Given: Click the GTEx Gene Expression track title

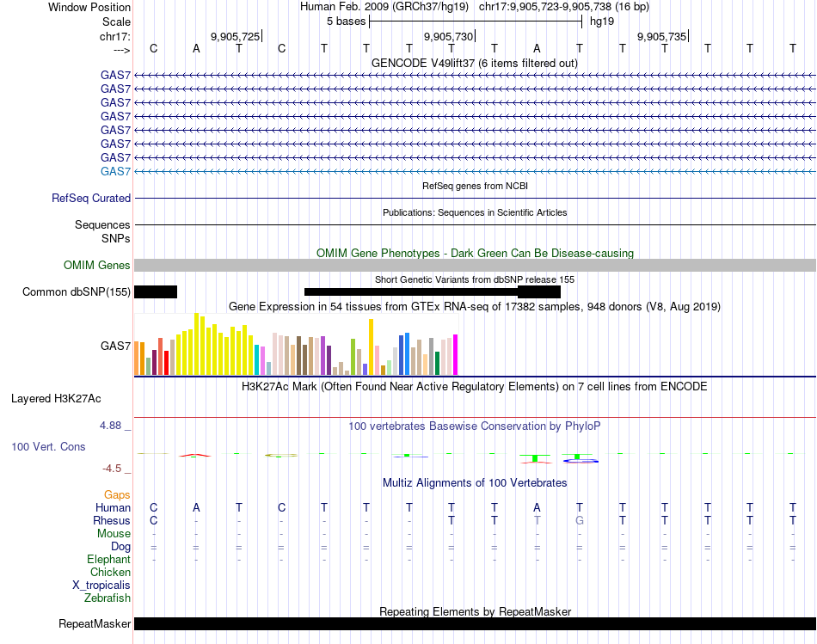Looking at the screenshot, I should click(475, 306).
